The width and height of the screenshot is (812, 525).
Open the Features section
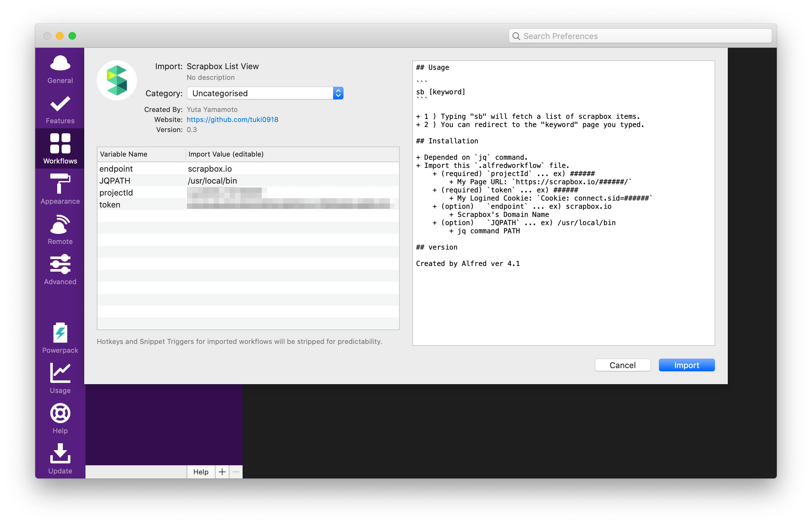pos(60,109)
